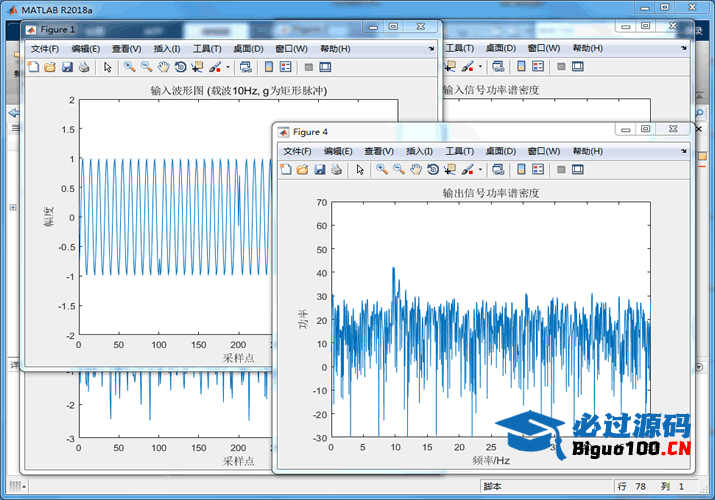Expand brush color dropdown arrow in Figure 1
The height and width of the screenshot is (500, 715).
click(x=228, y=67)
